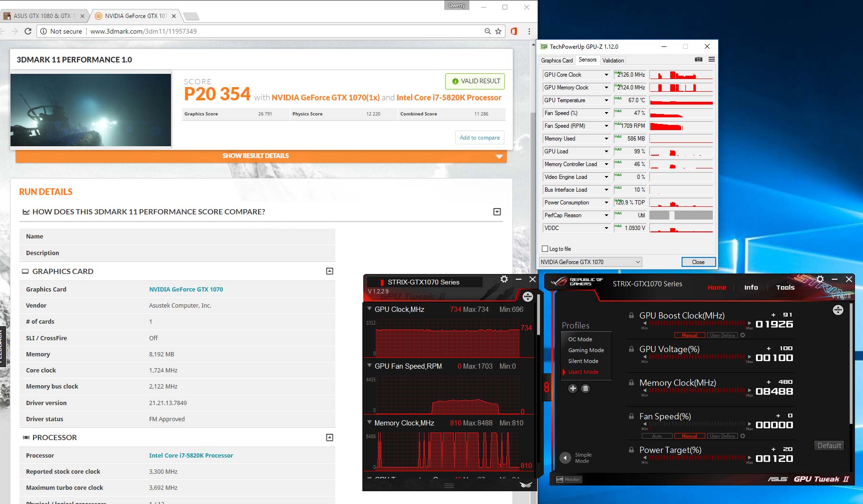863x504 pixels.
Task: Open the Chrome three-dot menu
Action: [529, 31]
